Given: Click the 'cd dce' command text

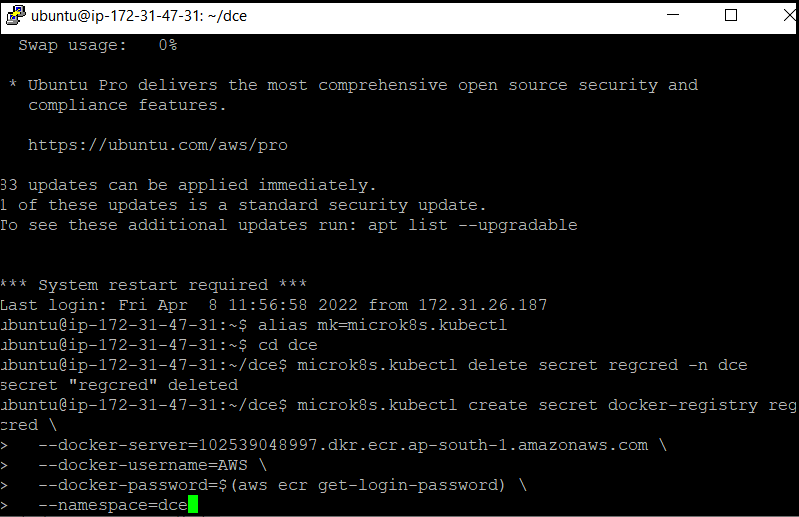Looking at the screenshot, I should tap(287, 345).
